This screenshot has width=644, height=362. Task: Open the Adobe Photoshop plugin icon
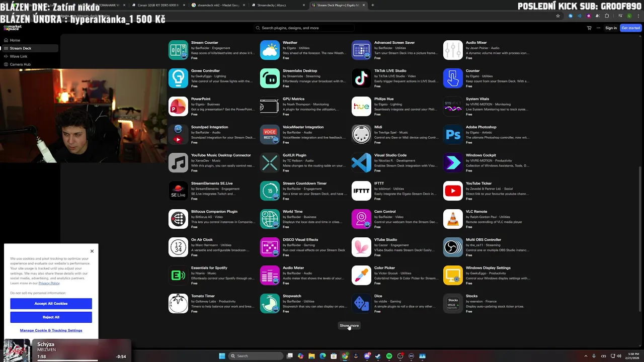point(453,134)
